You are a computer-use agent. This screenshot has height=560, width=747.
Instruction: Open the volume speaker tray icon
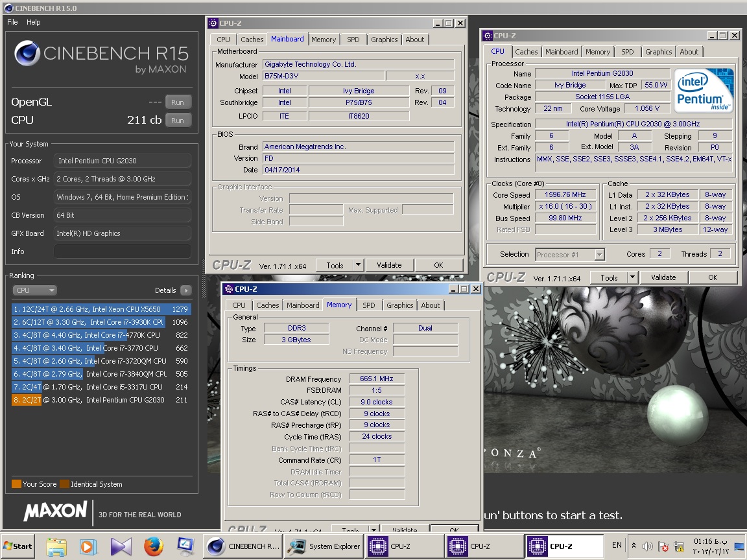click(x=647, y=546)
